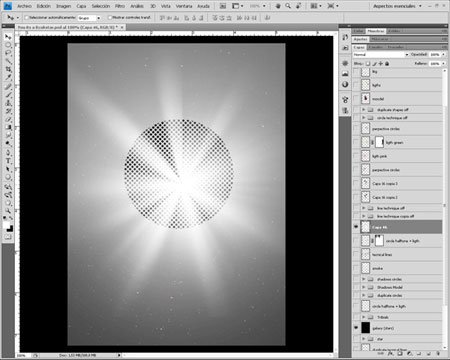Toggle Quick Mask mode button
Viewport: 450px width, 360px height.
pyautogui.click(x=8, y=237)
